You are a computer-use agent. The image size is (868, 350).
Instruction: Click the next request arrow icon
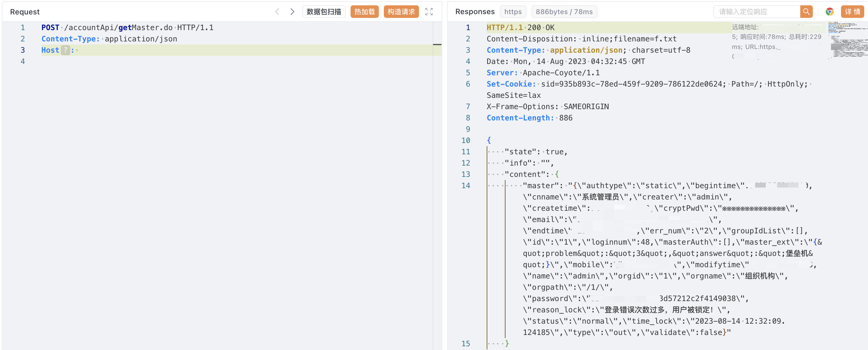coord(292,12)
